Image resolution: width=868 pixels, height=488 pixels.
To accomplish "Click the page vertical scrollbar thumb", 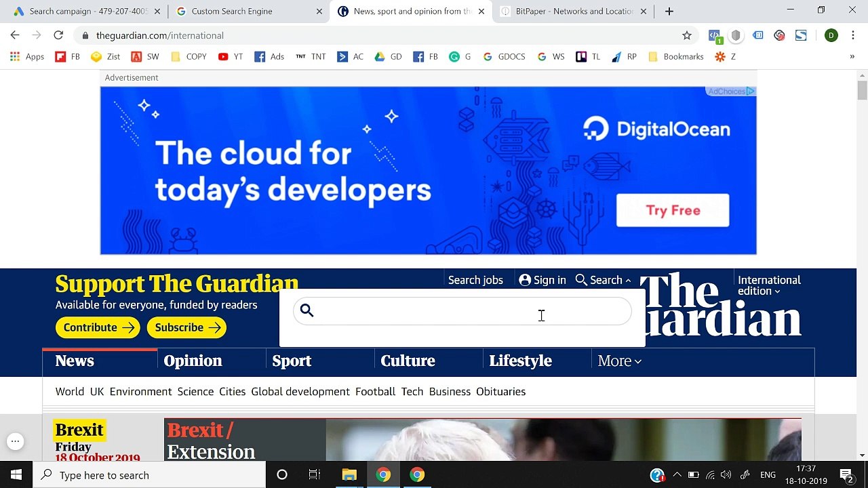I will pos(862,90).
